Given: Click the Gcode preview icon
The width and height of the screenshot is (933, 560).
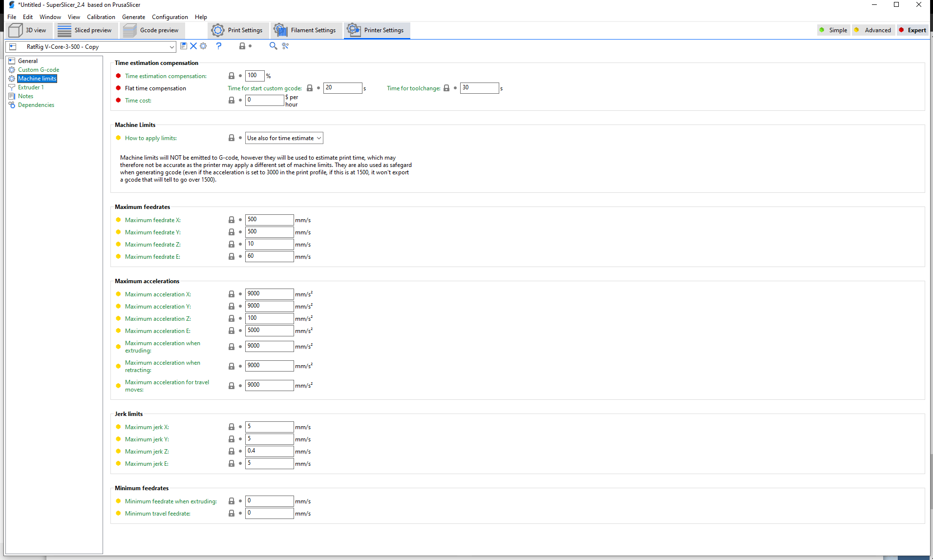Looking at the screenshot, I should click(129, 30).
